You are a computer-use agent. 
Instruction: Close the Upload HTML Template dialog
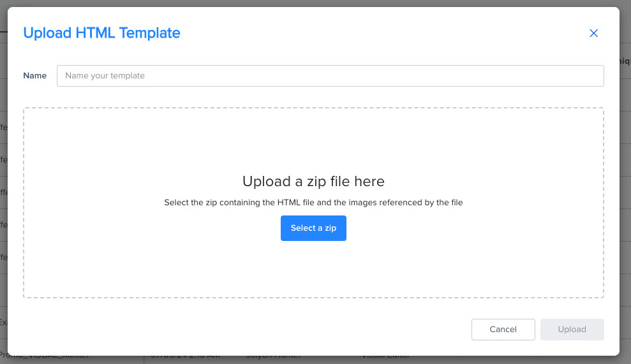coord(593,33)
